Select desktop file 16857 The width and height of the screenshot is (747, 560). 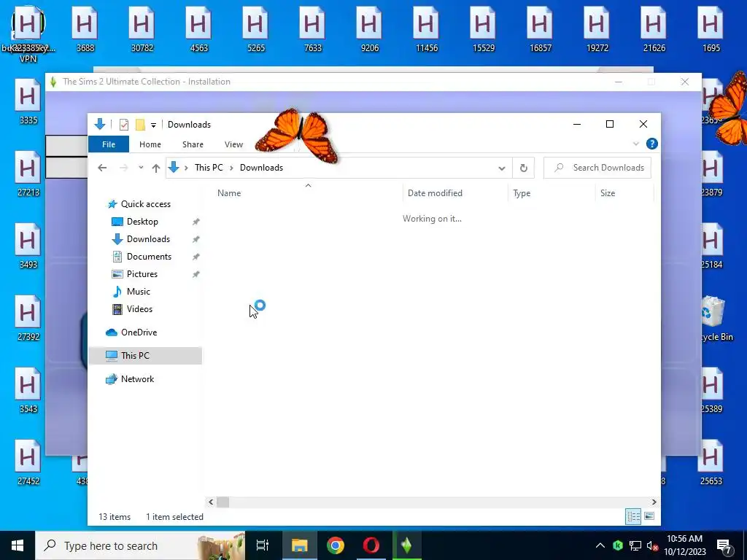coord(540,28)
